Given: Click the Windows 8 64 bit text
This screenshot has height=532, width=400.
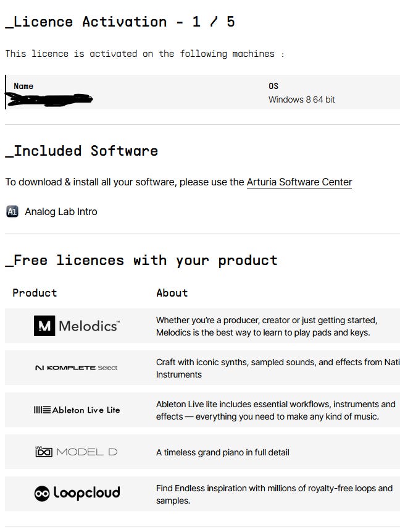Looking at the screenshot, I should (x=302, y=99).
